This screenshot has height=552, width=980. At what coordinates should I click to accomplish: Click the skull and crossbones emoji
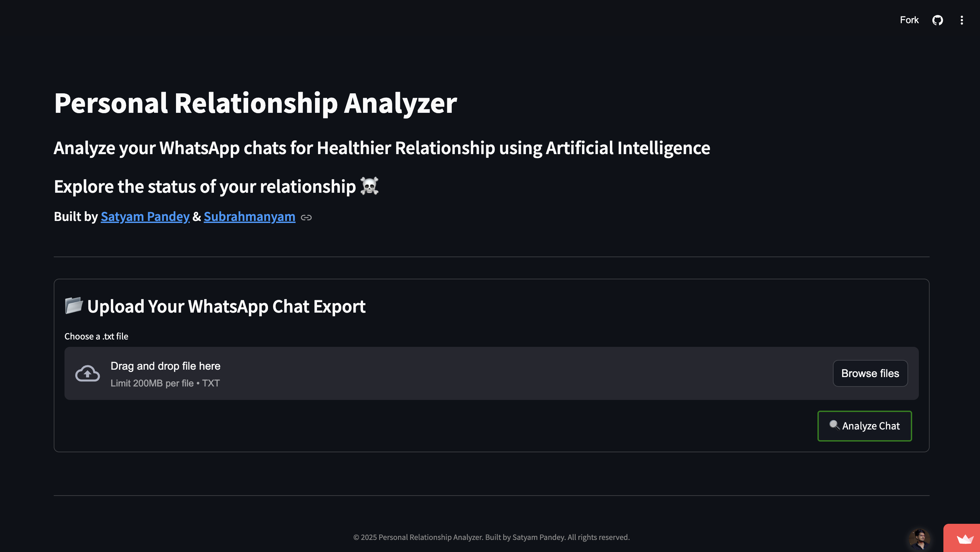tap(369, 186)
